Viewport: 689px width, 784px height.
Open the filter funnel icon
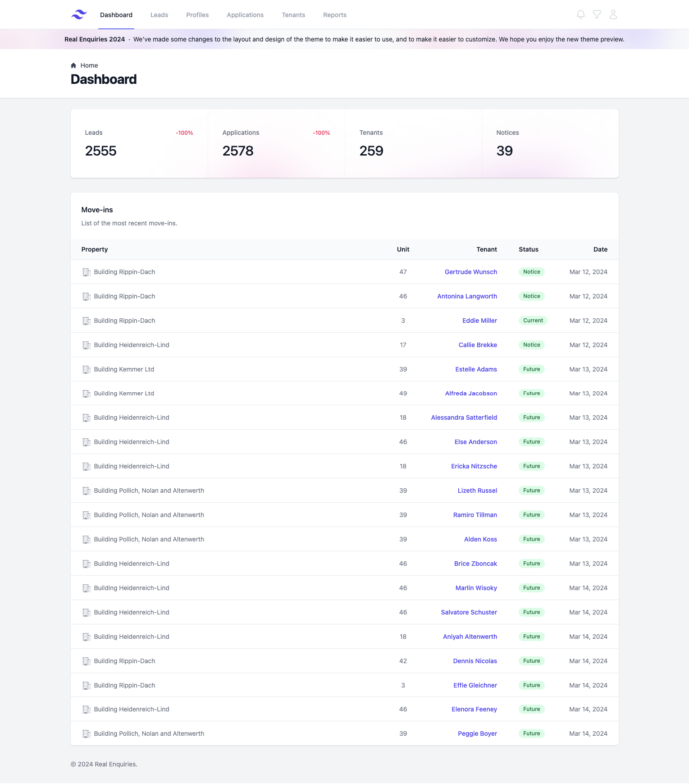pyautogui.click(x=597, y=15)
